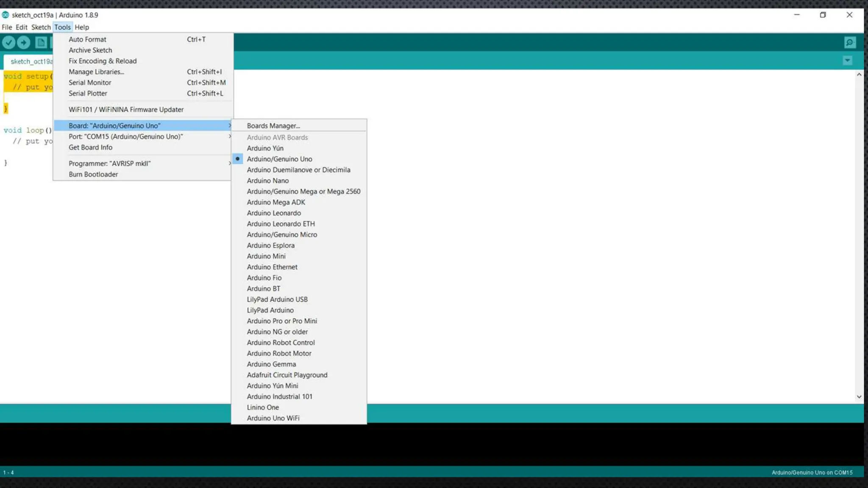Screen dimensions: 868x488
Task: Expand the Board submenu entry
Action: 143,126
